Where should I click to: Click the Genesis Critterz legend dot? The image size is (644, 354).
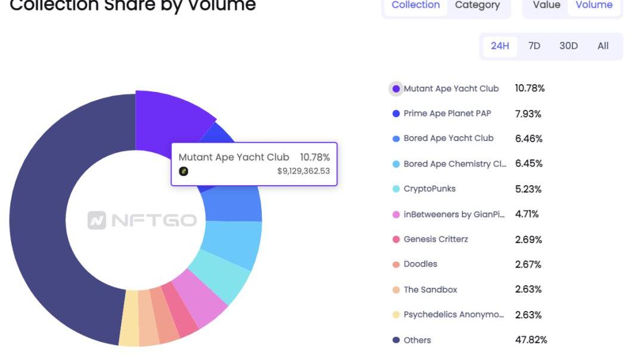click(396, 239)
